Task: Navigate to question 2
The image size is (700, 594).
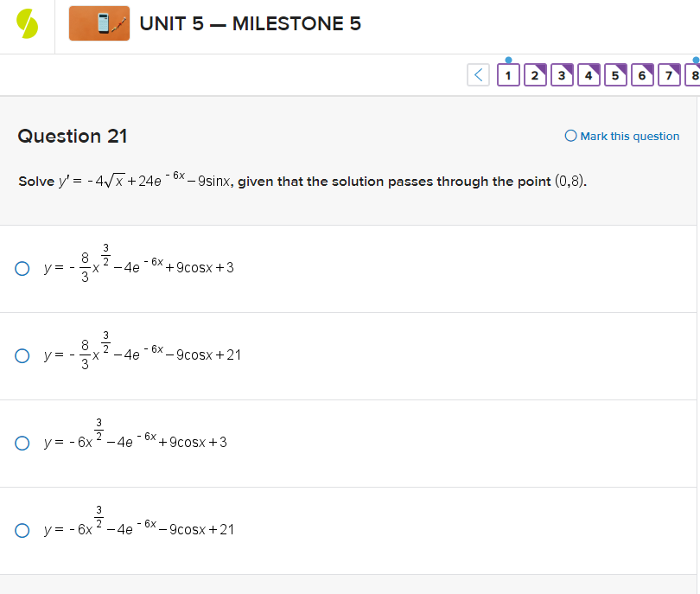Action: point(535,75)
